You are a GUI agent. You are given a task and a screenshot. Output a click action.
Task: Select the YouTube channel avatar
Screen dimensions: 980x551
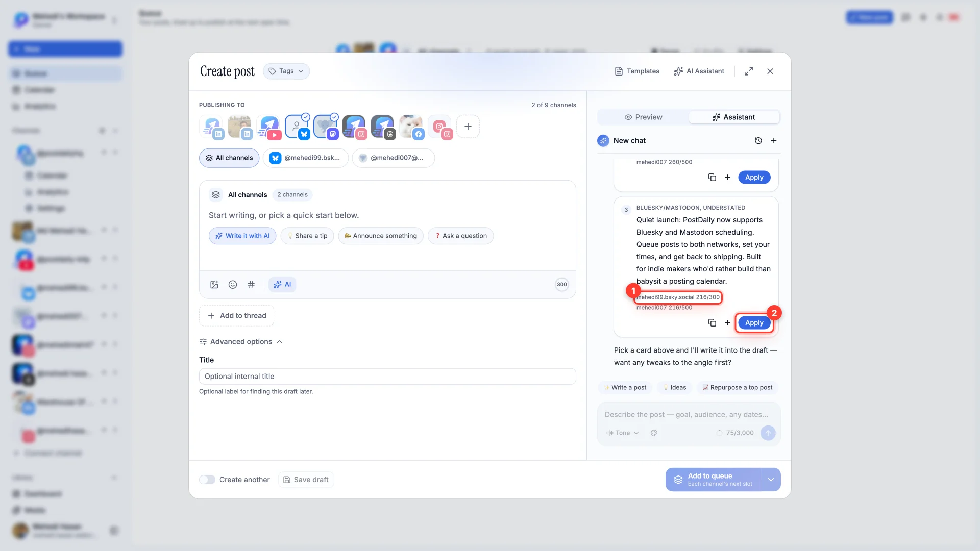269,127
